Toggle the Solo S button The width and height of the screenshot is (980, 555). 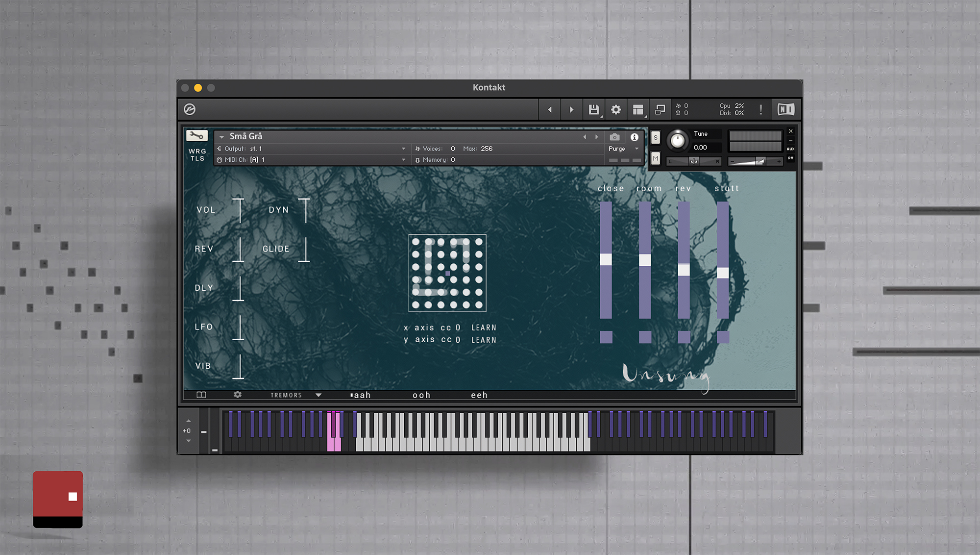click(656, 138)
